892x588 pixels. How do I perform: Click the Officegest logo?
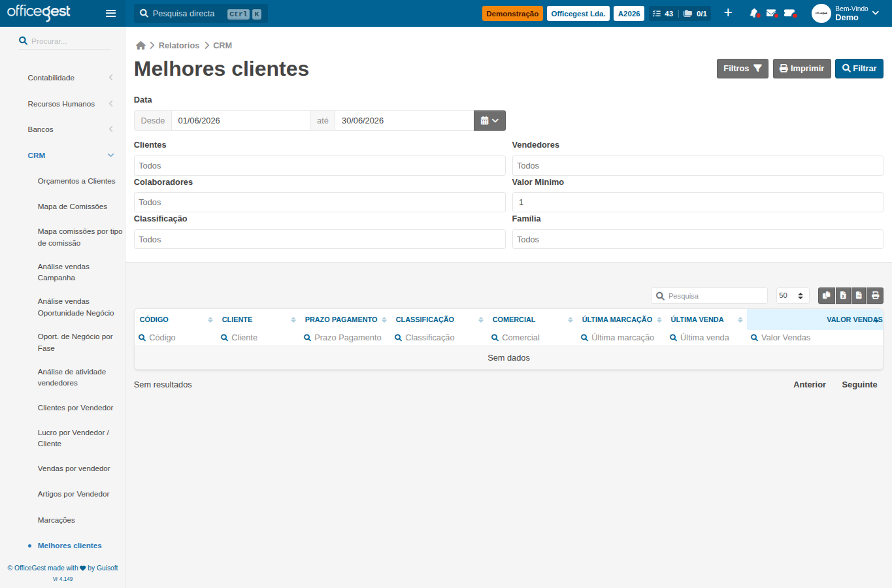[39, 12]
